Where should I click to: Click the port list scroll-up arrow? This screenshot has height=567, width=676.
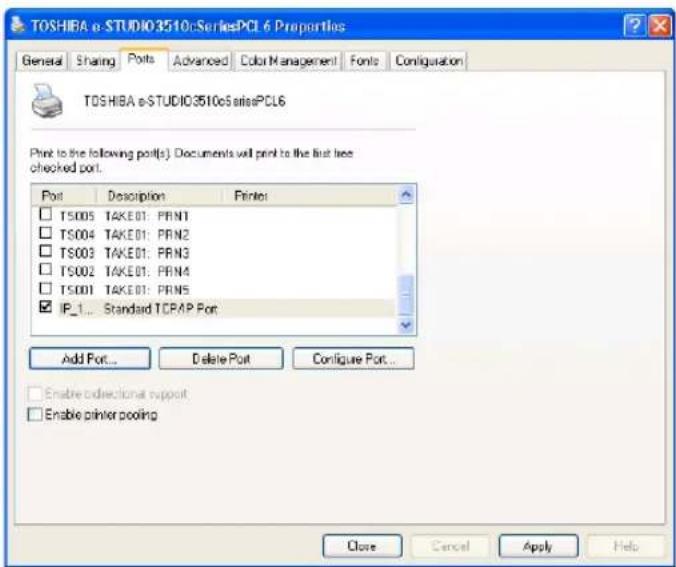click(x=406, y=195)
